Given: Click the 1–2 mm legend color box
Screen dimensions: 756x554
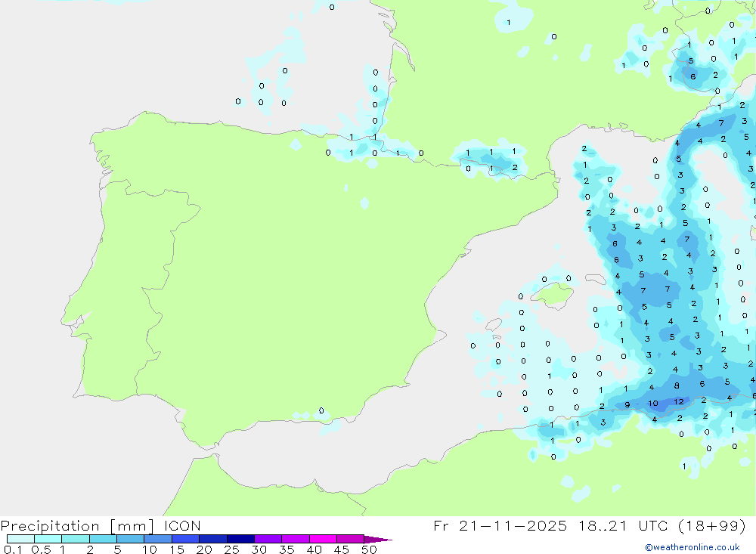Looking at the screenshot, I should pyautogui.click(x=75, y=539).
